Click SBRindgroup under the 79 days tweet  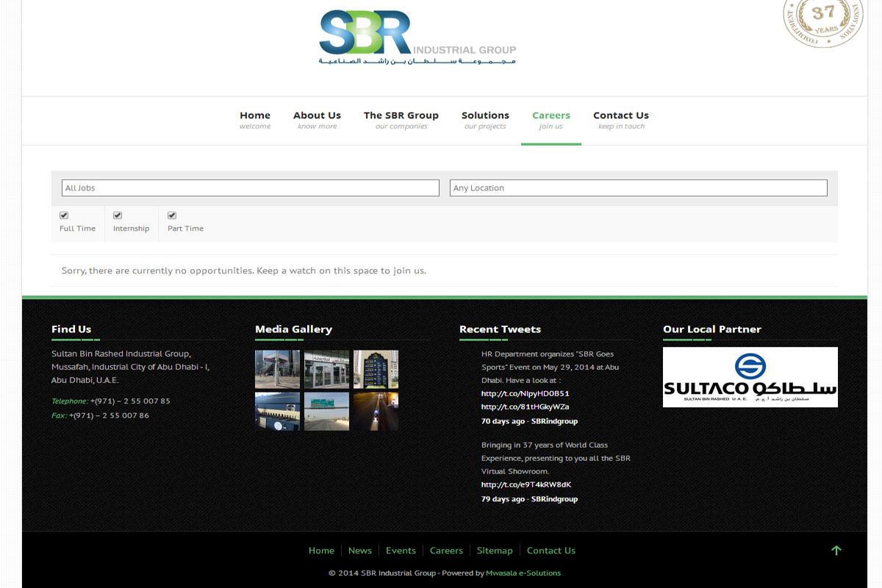554,499
